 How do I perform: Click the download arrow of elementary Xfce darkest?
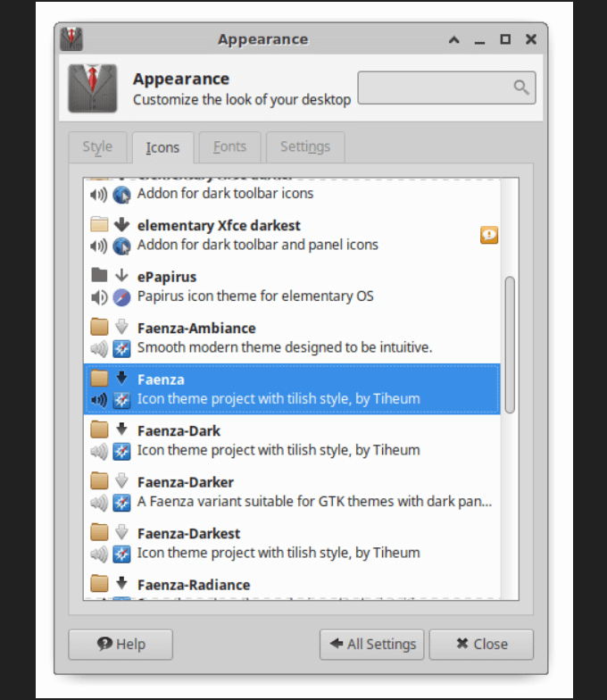pyautogui.click(x=121, y=224)
